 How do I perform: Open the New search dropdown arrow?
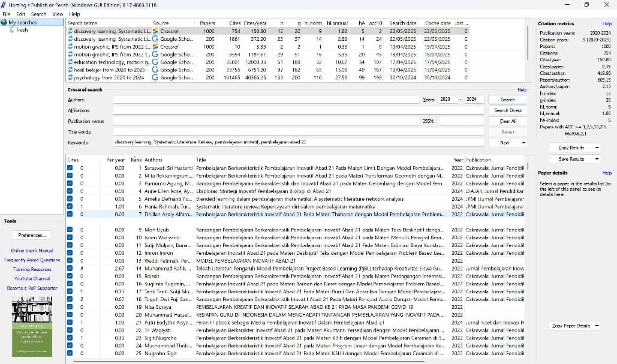tap(523, 143)
